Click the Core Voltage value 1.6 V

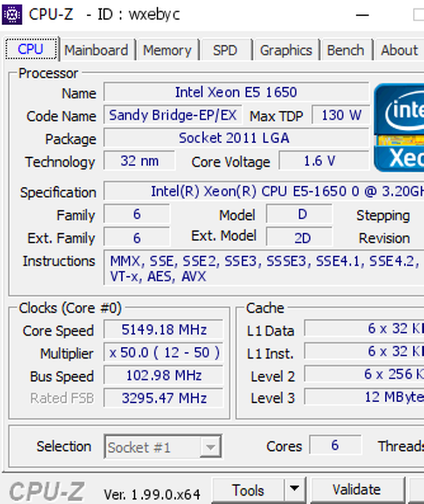tap(324, 161)
